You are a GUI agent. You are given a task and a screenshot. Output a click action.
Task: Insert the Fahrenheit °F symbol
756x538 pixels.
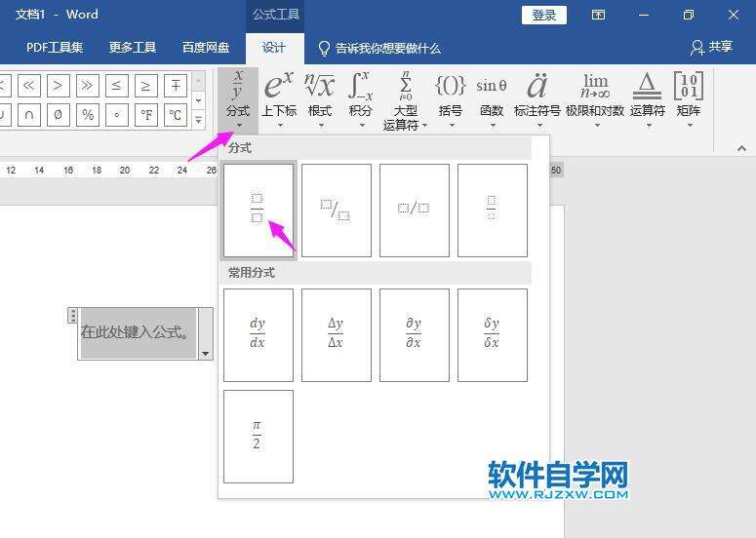tap(146, 115)
